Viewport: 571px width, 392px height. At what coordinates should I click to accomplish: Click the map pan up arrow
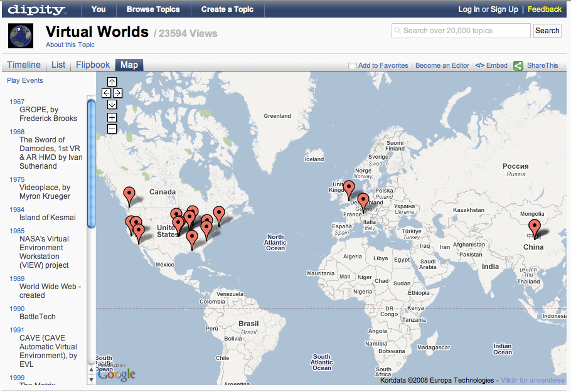(x=112, y=82)
